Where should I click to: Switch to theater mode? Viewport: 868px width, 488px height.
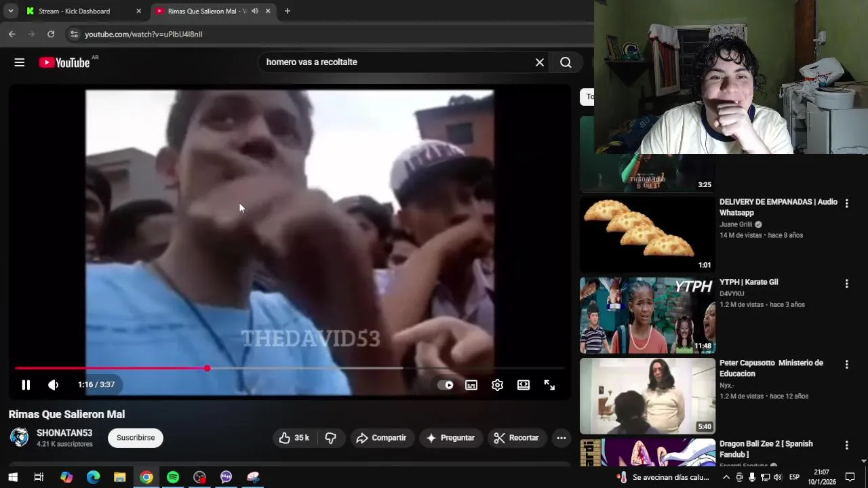coord(524,385)
